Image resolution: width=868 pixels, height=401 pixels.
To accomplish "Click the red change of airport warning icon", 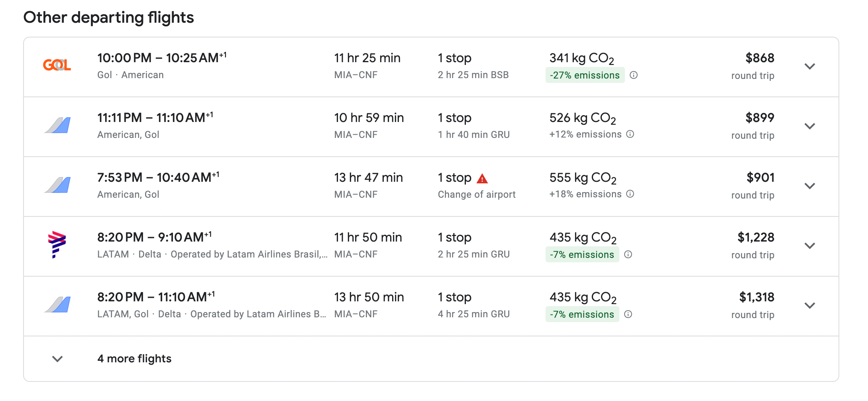I will (482, 179).
